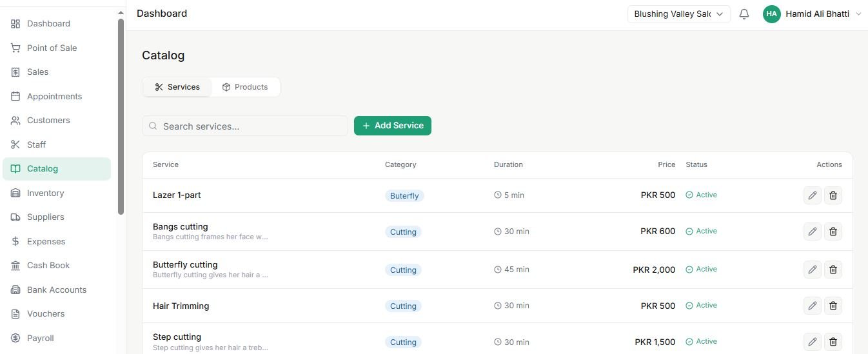
Task: Click the Actions column header
Action: point(829,164)
